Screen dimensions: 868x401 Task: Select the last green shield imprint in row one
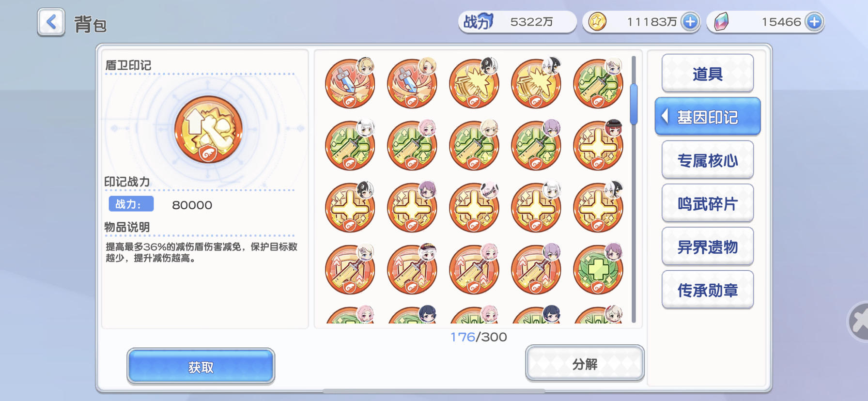(x=598, y=83)
